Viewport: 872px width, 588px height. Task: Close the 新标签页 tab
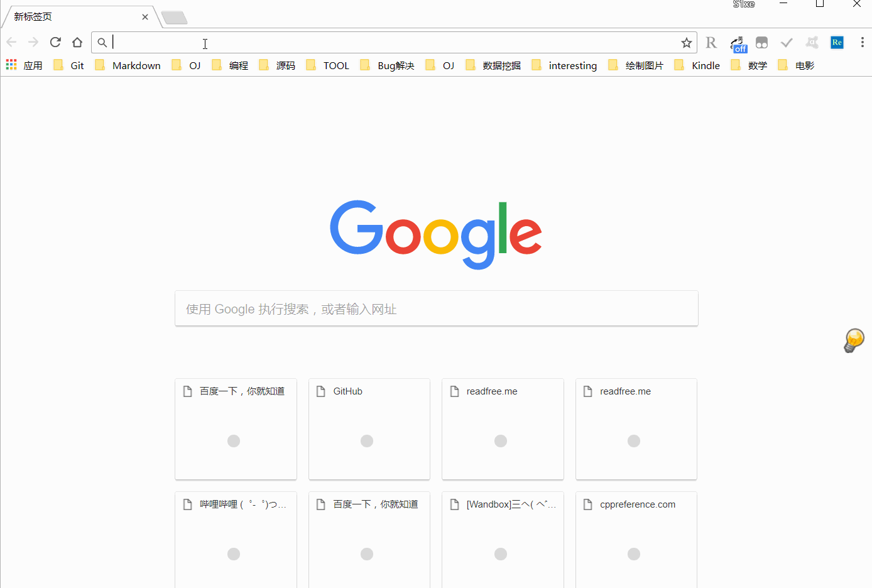(x=145, y=17)
